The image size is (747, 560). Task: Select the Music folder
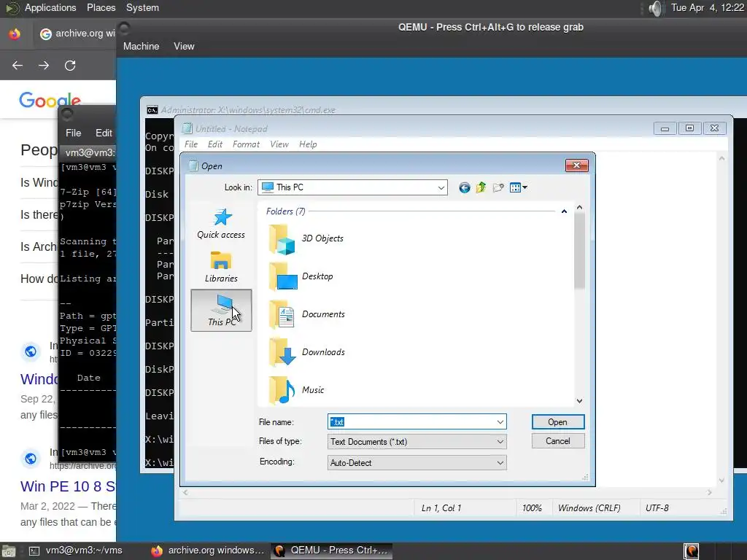296,390
